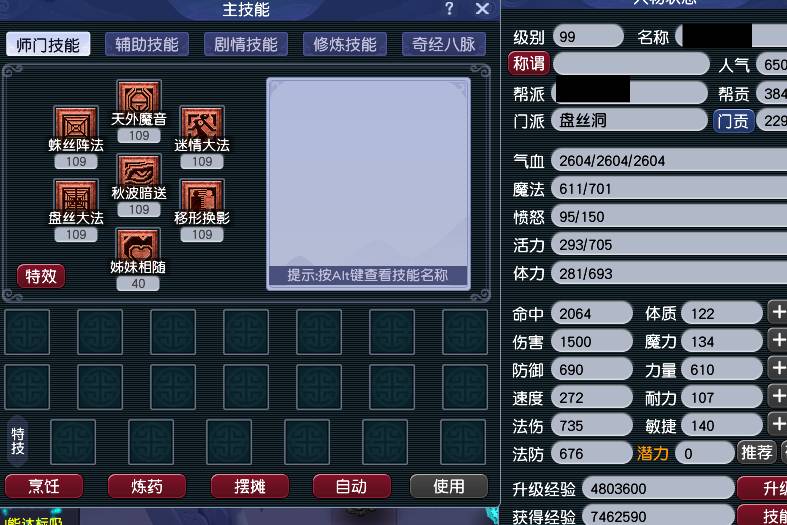Click the 姊妹相随 level 40
Viewport: 787px width, 525px height.
point(138,284)
